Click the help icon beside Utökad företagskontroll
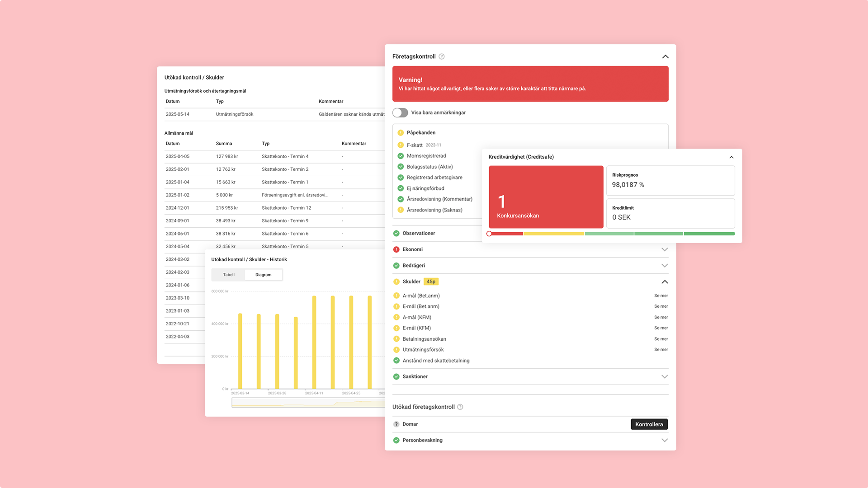 point(460,407)
